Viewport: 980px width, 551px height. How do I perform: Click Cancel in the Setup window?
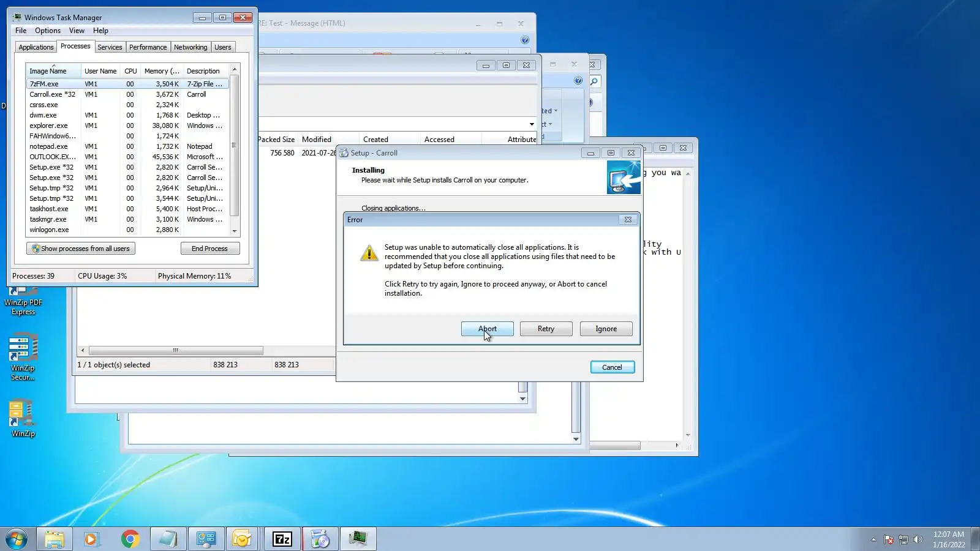pos(612,367)
